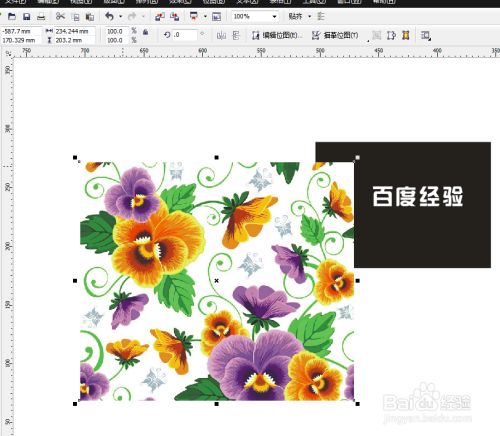Click the height field 203.2 mm
The width and height of the screenshot is (500, 436).
(x=75, y=40)
